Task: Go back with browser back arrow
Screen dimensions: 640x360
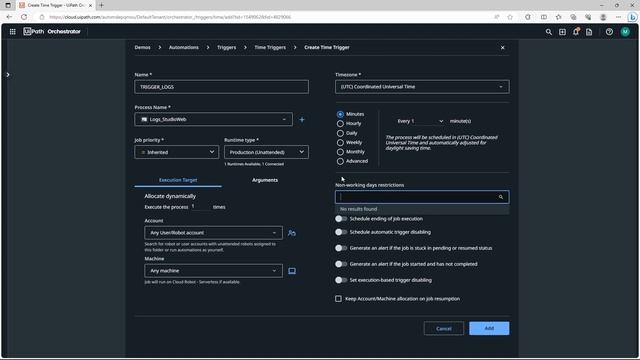Action: pos(9,17)
